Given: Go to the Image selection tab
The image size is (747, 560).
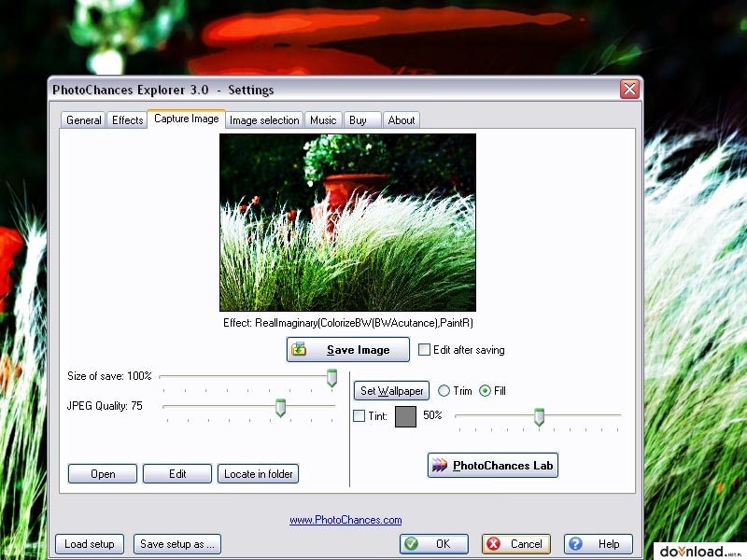Looking at the screenshot, I should coord(264,120).
